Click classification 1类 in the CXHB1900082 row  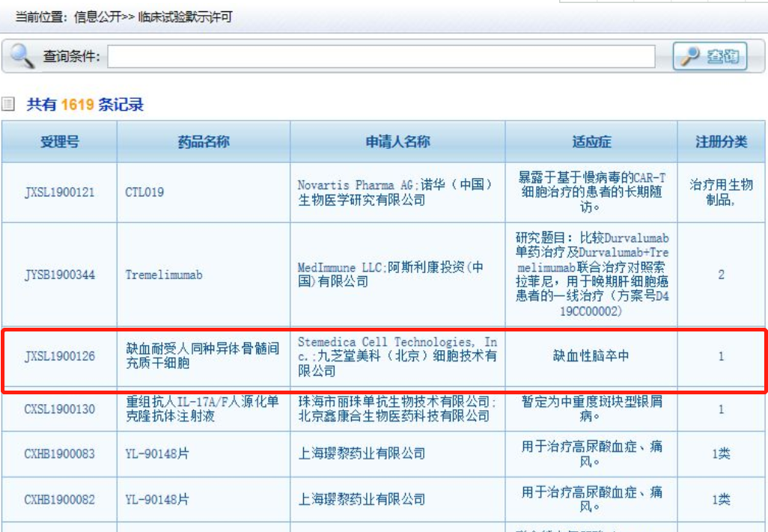tap(721, 500)
